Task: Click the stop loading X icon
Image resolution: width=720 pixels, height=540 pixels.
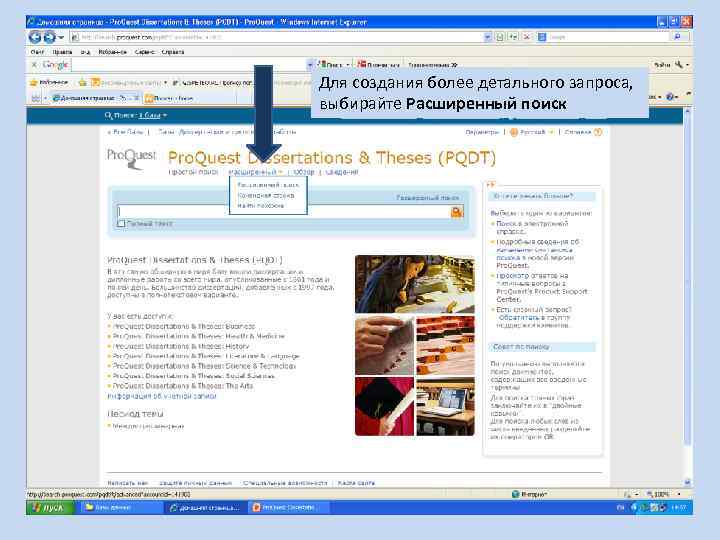Action: pos(527,37)
